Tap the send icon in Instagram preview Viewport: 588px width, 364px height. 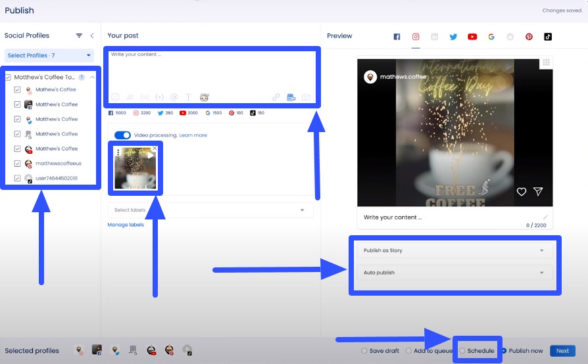[x=538, y=191]
